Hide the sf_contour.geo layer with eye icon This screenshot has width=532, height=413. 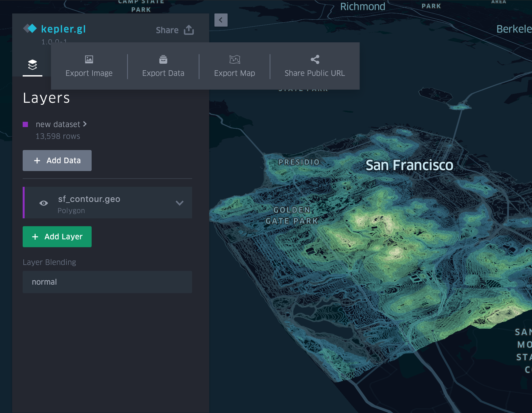click(x=44, y=203)
